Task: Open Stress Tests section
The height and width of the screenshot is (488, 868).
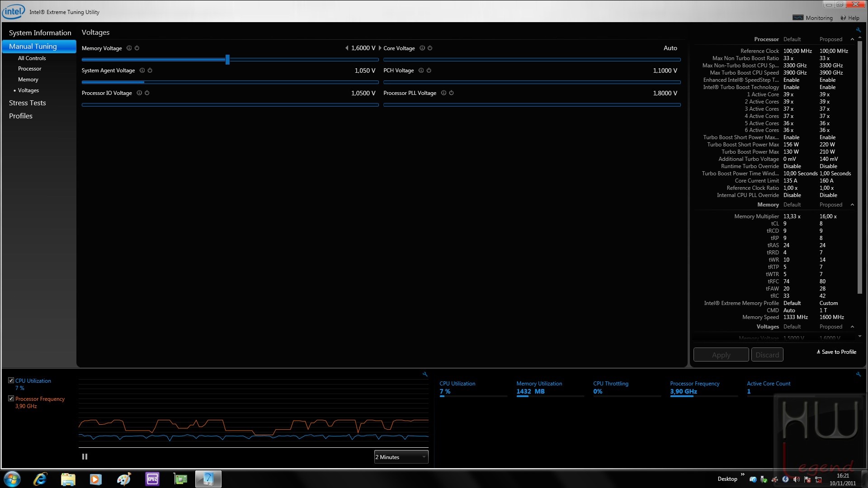Action: 28,103
